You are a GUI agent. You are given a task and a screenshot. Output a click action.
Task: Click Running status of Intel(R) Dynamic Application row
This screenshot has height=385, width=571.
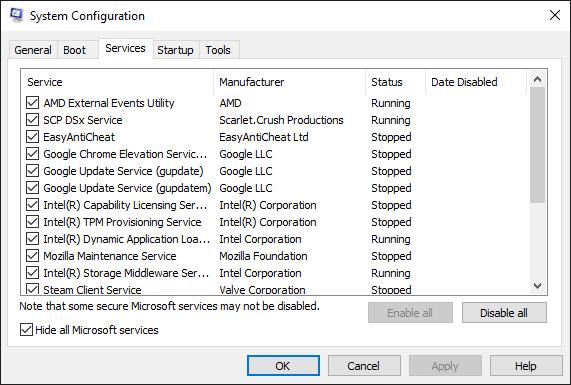391,239
